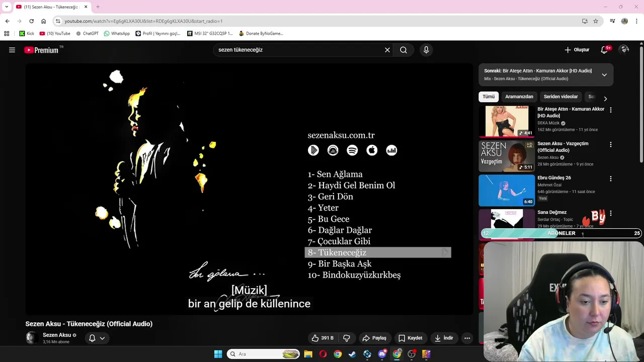Open Steam from taskbar
The width and height of the screenshot is (644, 362).
352,354
